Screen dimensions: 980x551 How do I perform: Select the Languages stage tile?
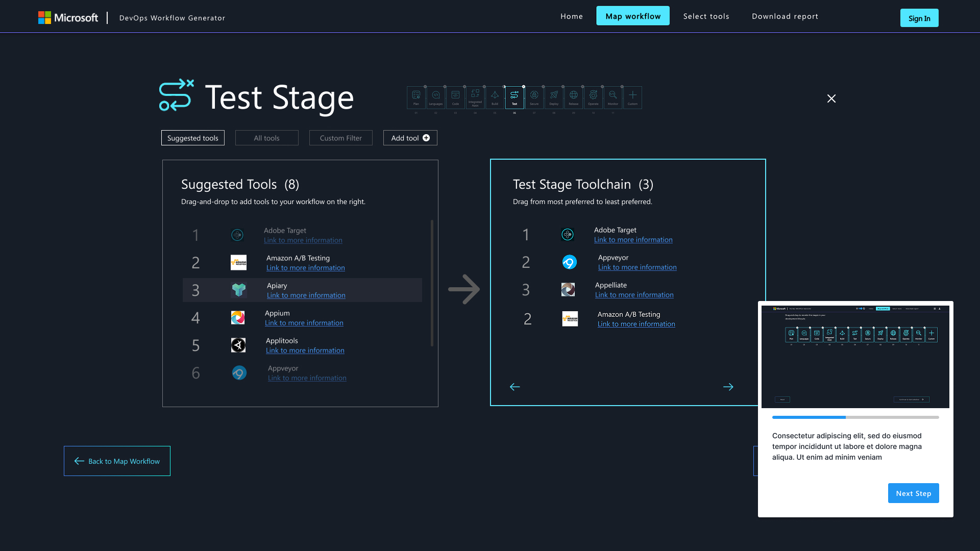[436, 97]
